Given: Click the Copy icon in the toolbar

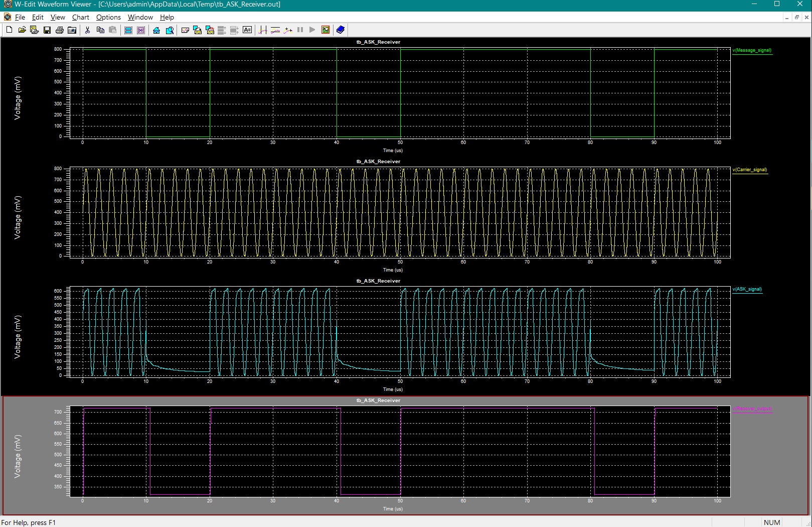Looking at the screenshot, I should pyautogui.click(x=100, y=30).
